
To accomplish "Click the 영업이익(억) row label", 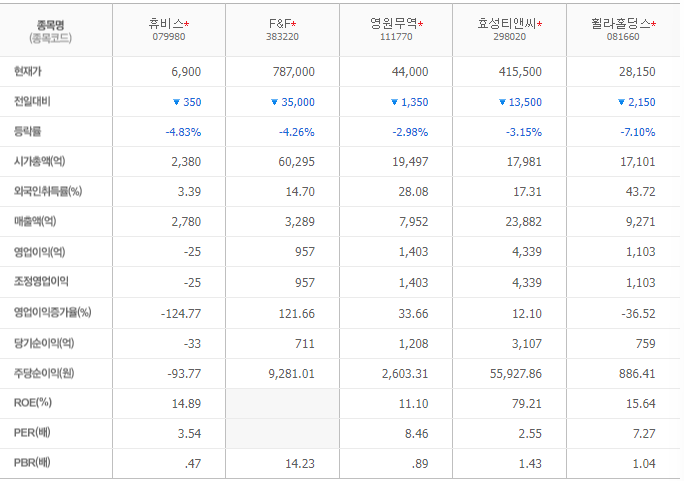I will pos(39,252).
